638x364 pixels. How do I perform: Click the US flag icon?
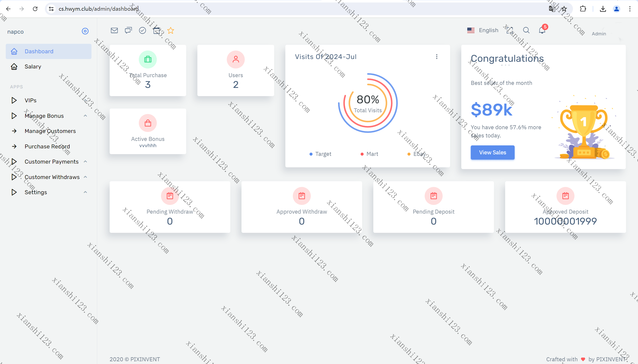471,30
